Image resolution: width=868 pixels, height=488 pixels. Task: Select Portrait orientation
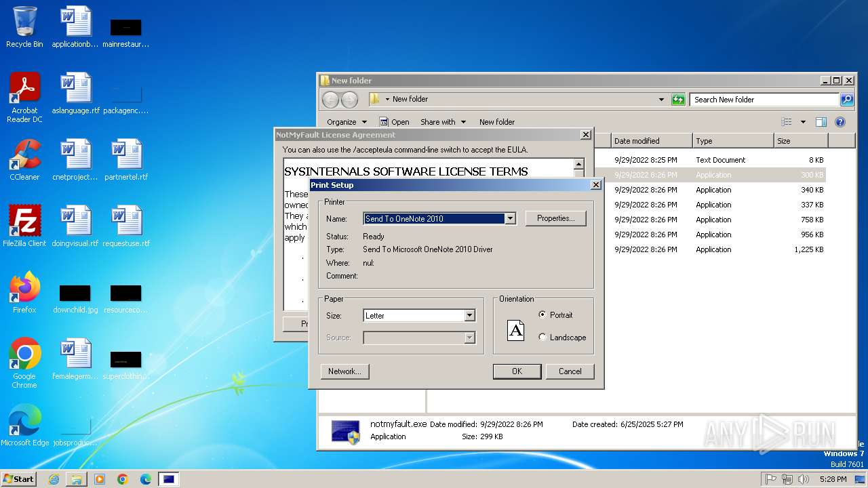click(556, 315)
